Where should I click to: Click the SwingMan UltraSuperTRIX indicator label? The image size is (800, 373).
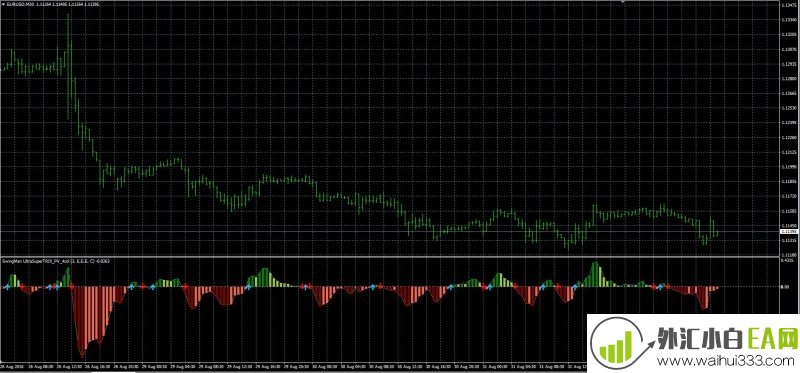point(56,261)
